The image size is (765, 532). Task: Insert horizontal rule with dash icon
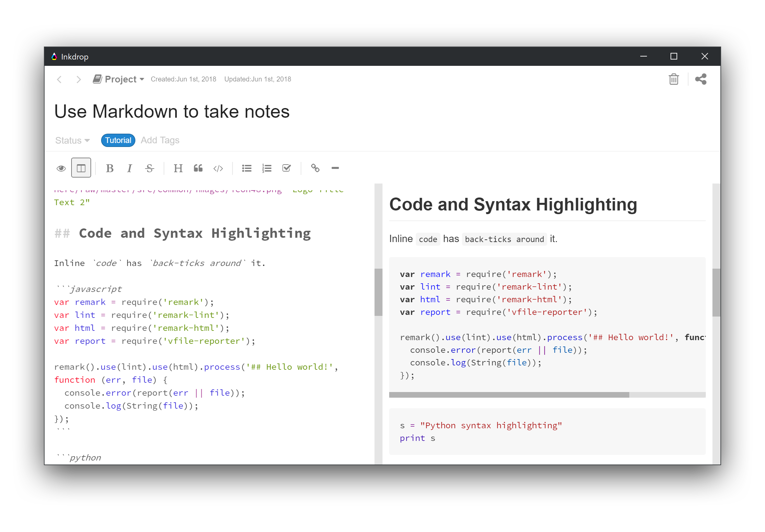[335, 168]
